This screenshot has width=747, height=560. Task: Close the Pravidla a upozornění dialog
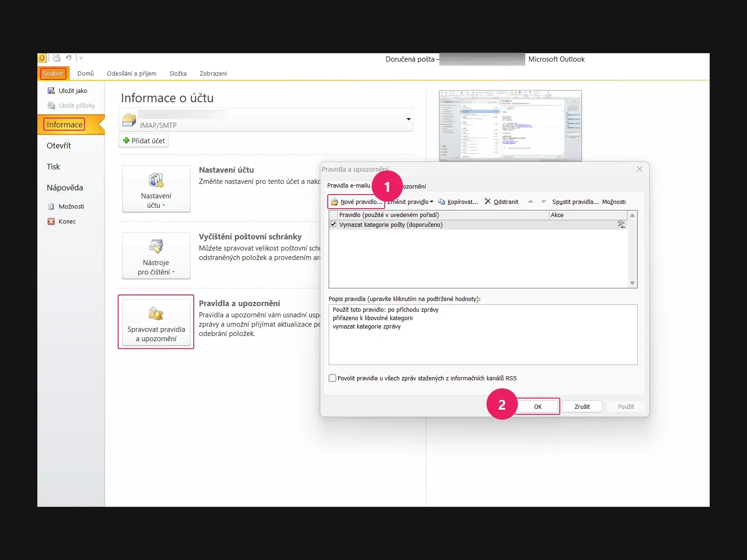click(640, 169)
